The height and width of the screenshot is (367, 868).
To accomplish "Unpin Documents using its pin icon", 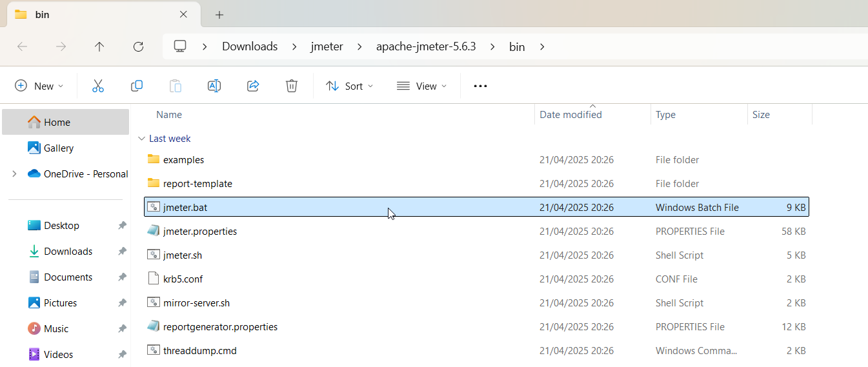I will point(122,277).
